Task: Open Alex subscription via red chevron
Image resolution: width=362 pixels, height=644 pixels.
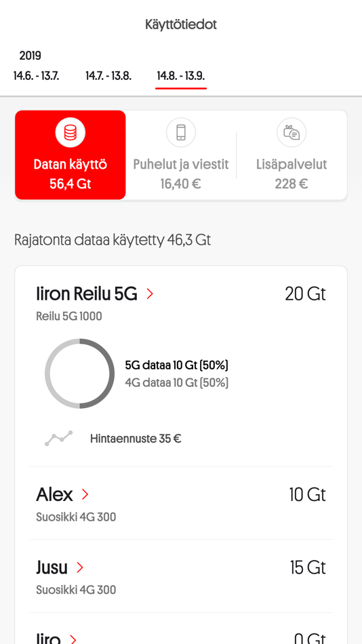Action: (85, 494)
